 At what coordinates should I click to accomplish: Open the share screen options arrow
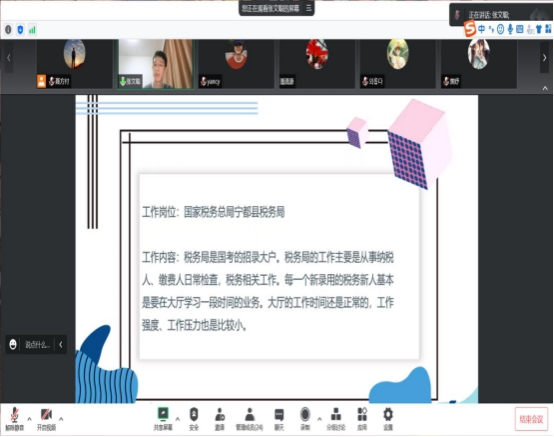(x=178, y=419)
